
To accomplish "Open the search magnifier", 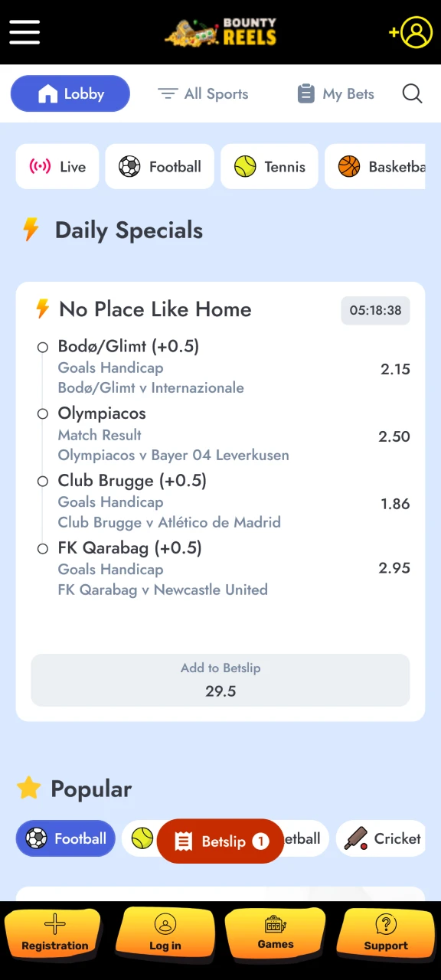I will coord(412,93).
